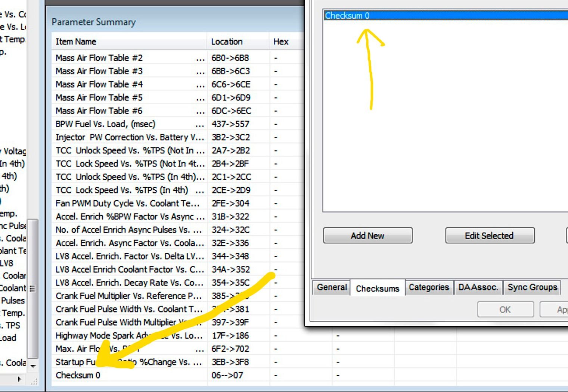Click the Edit Selected button
The image size is (568, 392).
(x=490, y=236)
